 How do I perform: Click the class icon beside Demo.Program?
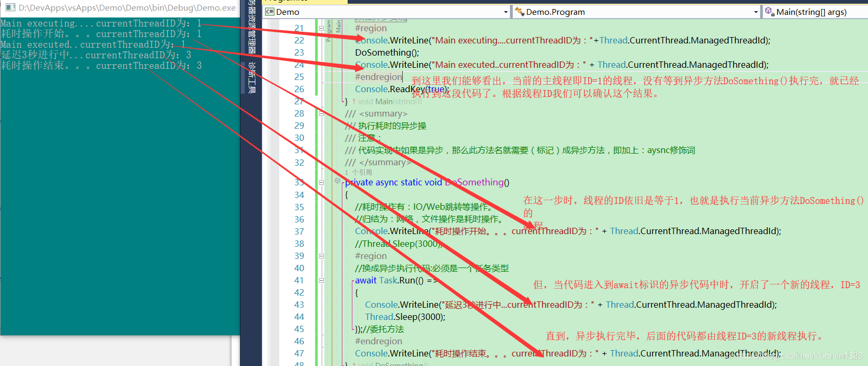click(x=520, y=12)
